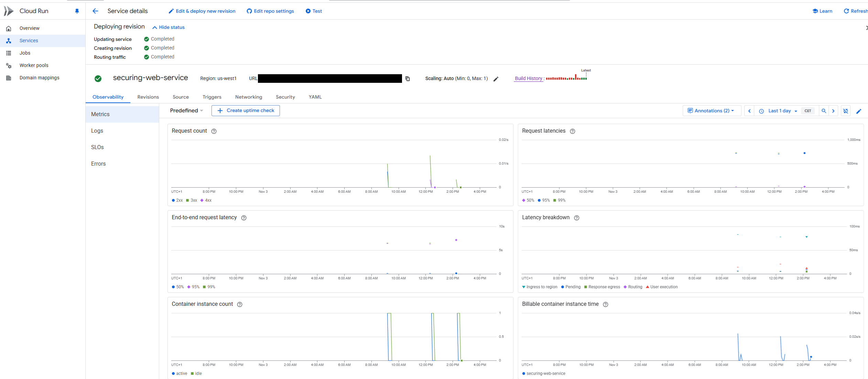Toggle 2xx series in Request count legend

(177, 200)
